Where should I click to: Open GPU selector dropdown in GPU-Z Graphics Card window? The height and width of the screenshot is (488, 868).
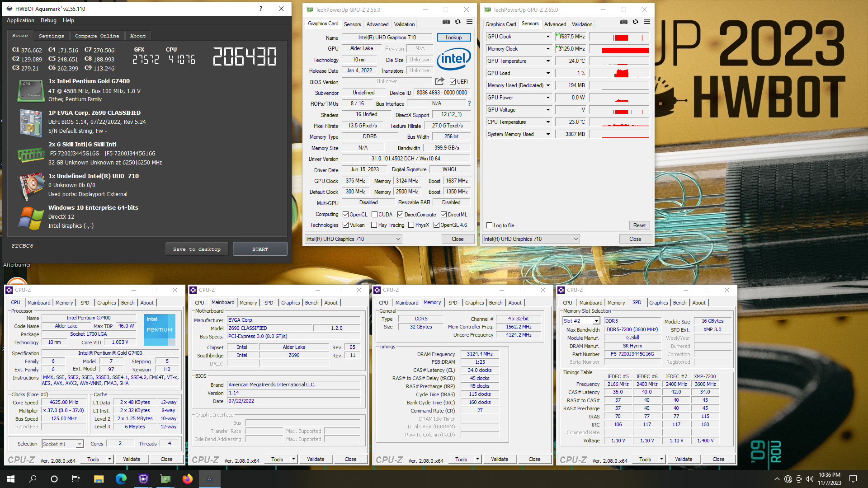click(x=353, y=239)
